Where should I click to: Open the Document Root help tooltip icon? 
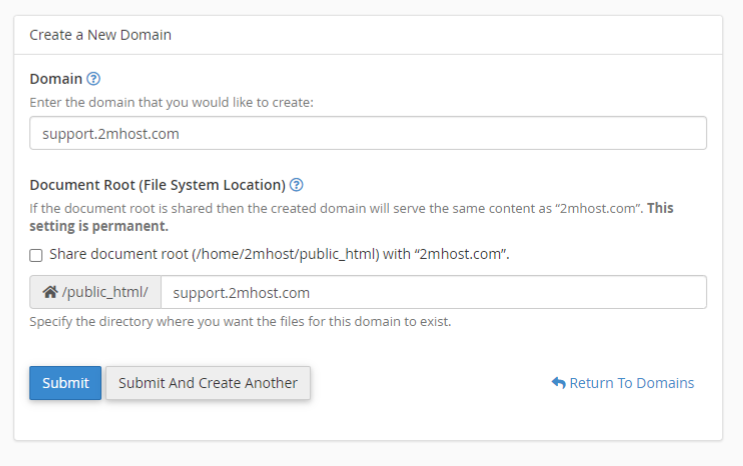click(x=296, y=185)
